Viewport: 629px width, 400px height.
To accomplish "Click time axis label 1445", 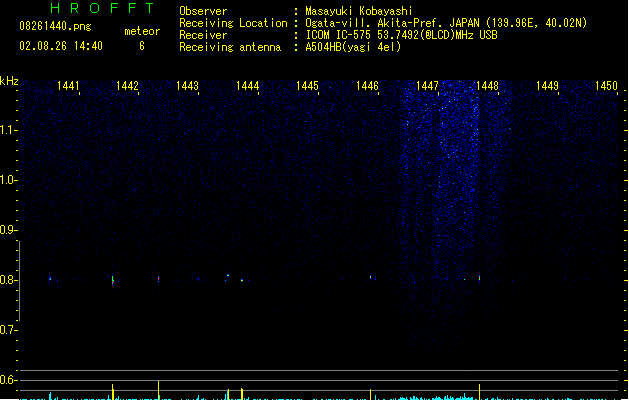I will [307, 86].
